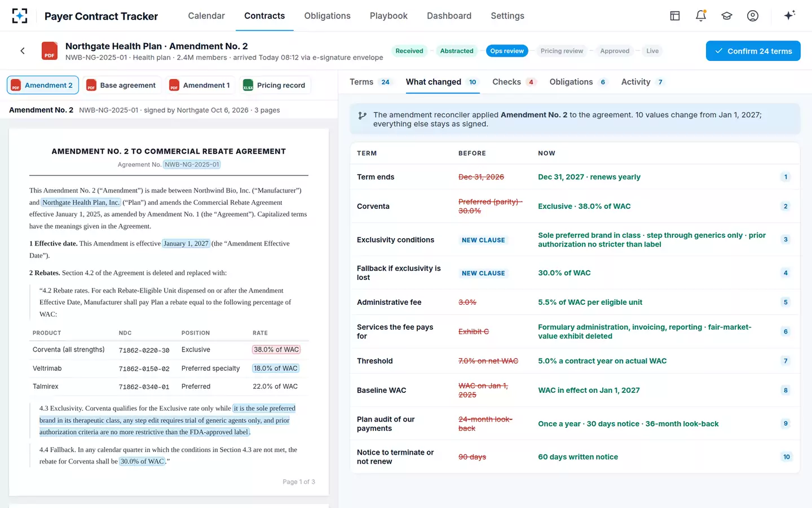Open the Amendment 1 document chip
This screenshot has width=812, height=508.
point(200,85)
